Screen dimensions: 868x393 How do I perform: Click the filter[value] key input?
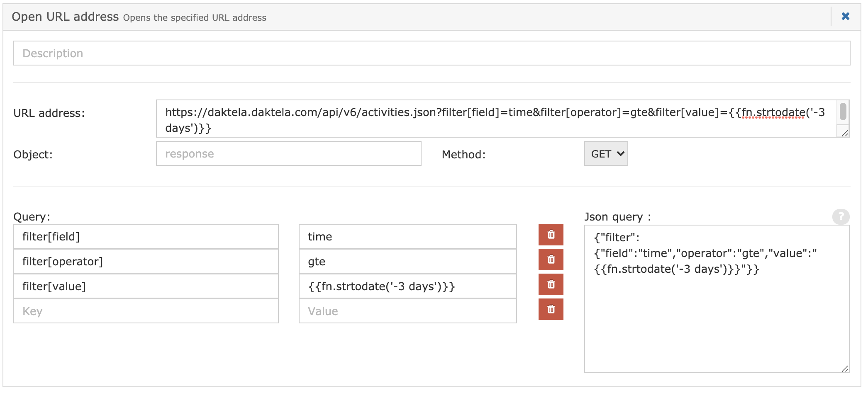point(146,286)
